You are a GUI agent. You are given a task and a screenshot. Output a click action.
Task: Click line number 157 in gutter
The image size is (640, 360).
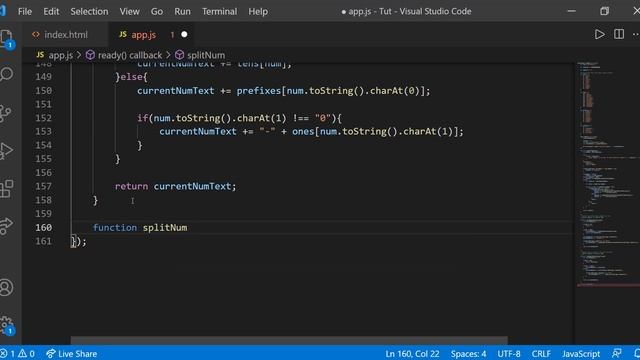[x=43, y=186]
